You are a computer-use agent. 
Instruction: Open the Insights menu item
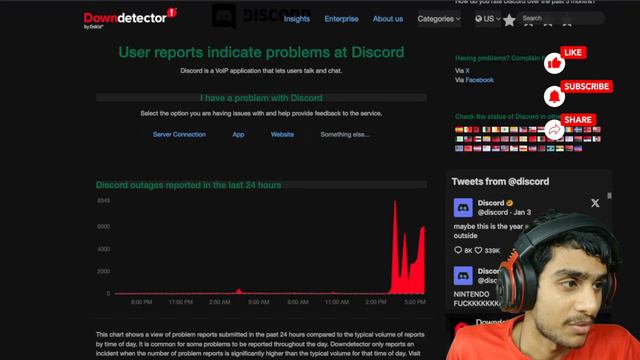coord(297,19)
